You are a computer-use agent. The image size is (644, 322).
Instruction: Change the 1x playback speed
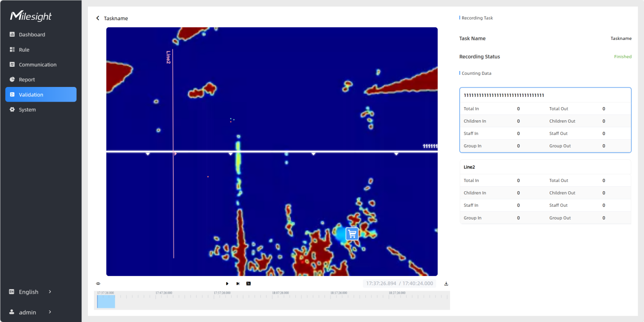249,284
